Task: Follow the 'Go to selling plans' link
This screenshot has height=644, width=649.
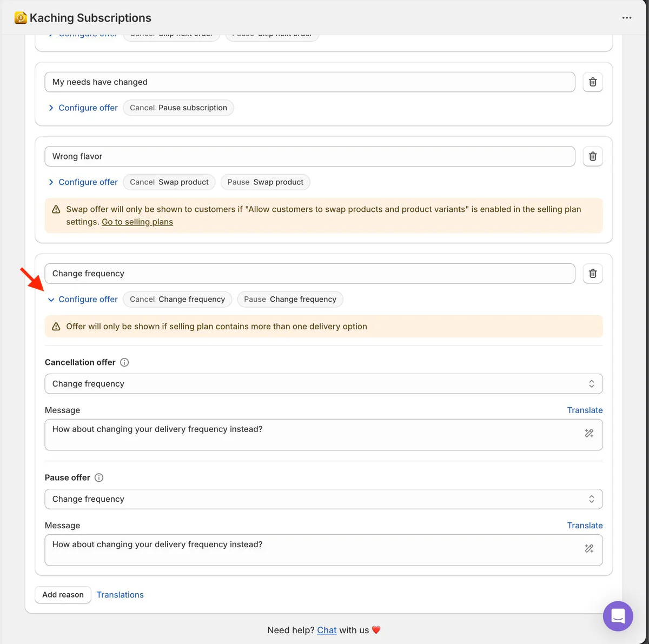Action: tap(137, 222)
